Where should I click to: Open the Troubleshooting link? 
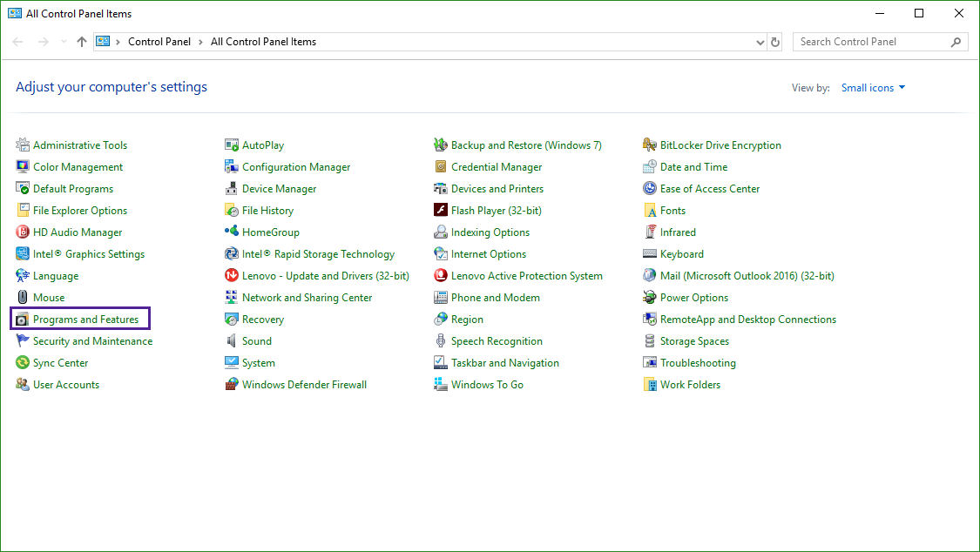(x=698, y=363)
